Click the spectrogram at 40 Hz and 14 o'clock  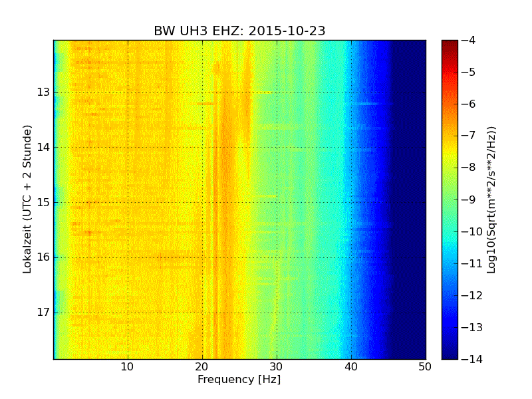coord(352,147)
